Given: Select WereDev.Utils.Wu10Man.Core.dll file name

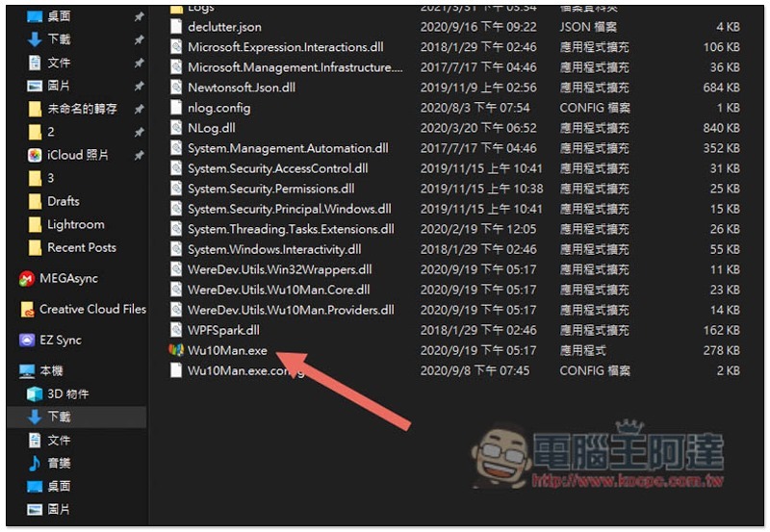Looking at the screenshot, I should (x=278, y=290).
